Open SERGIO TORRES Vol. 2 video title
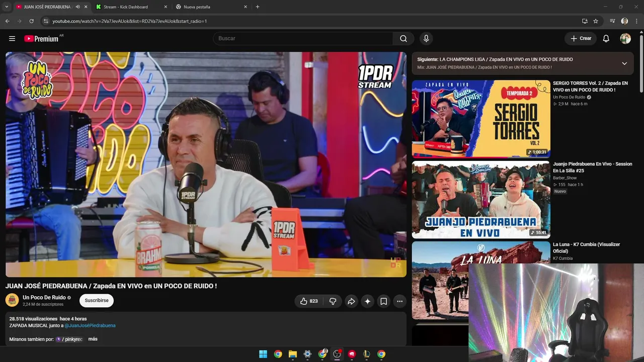This screenshot has height=362, width=644. click(x=590, y=86)
